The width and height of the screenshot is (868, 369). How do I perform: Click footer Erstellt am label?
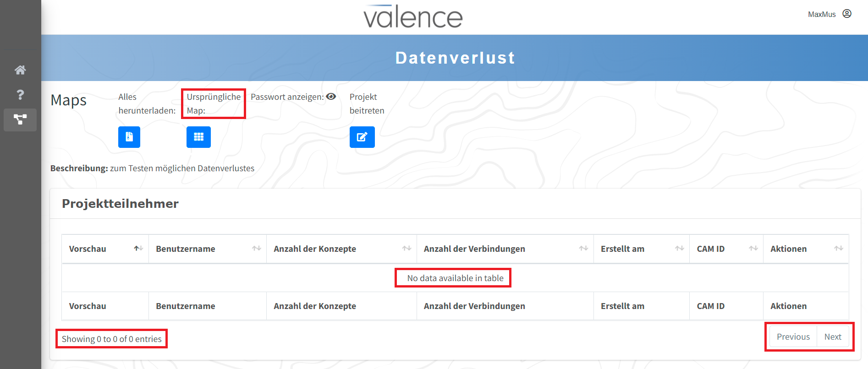click(x=622, y=306)
